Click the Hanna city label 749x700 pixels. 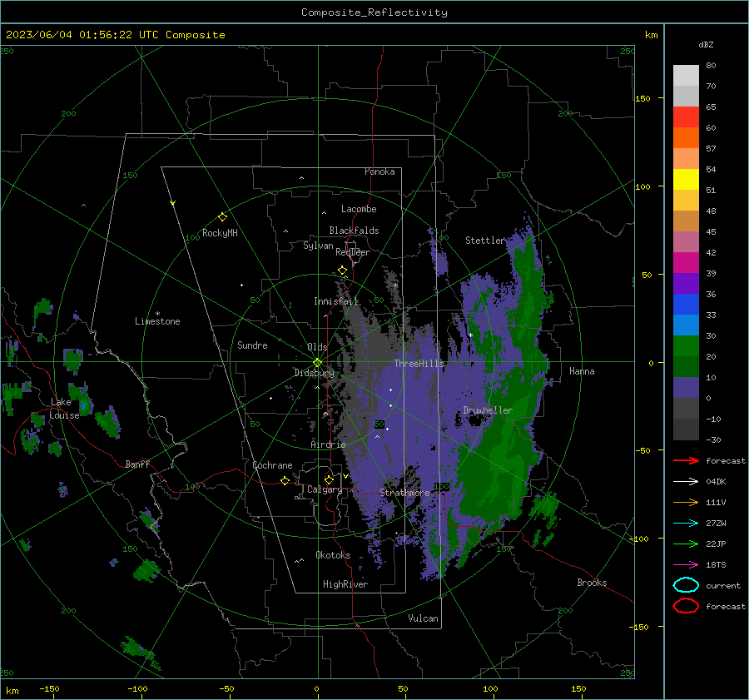pyautogui.click(x=582, y=371)
